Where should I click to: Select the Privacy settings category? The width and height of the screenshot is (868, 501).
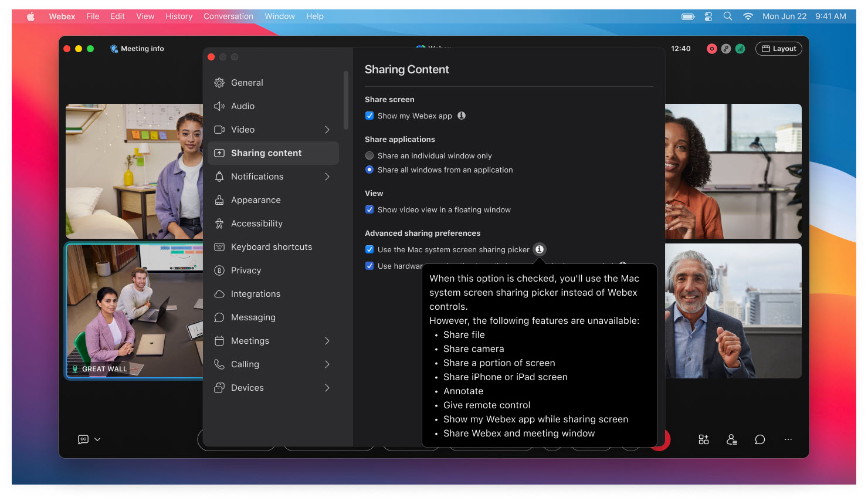click(x=273, y=270)
